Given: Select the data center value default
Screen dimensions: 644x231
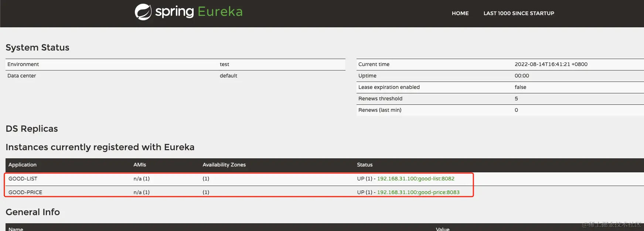Looking at the screenshot, I should click(228, 76).
